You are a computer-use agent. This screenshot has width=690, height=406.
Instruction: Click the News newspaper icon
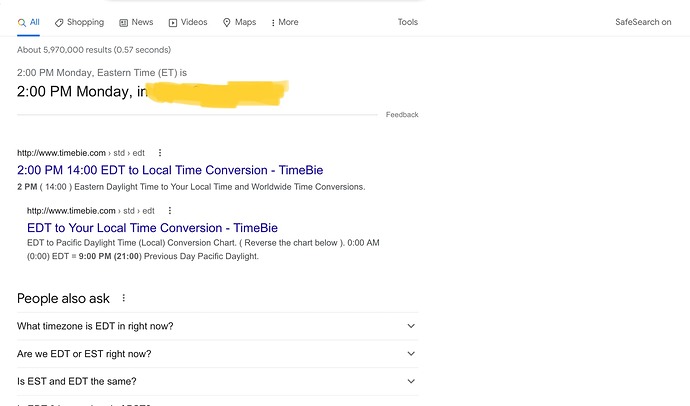point(123,22)
